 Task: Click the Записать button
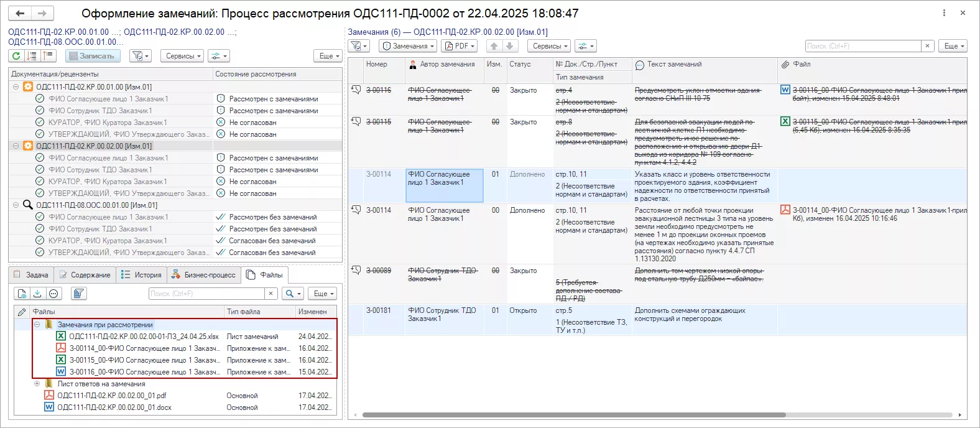pos(91,56)
